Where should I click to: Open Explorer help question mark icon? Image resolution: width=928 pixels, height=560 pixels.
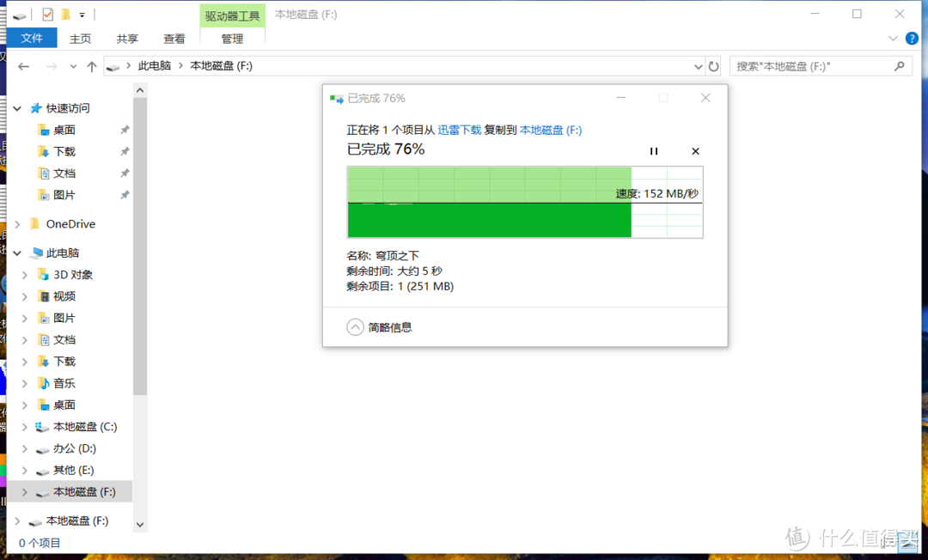coord(912,39)
